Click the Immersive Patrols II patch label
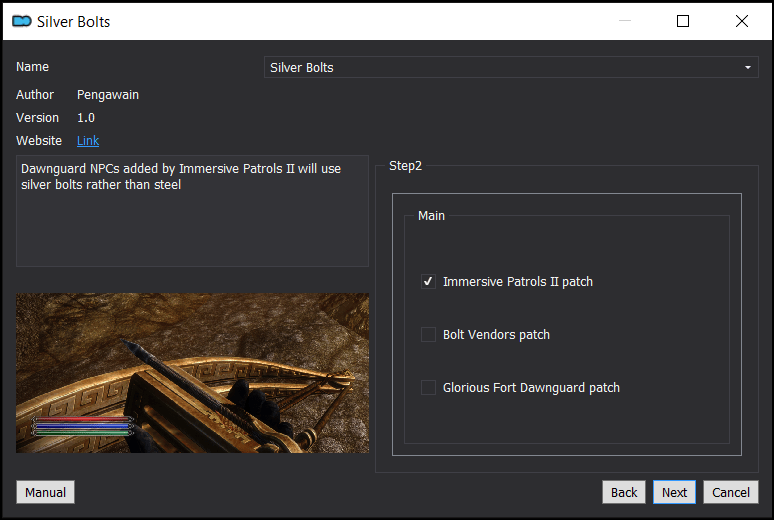This screenshot has width=774, height=520. (x=518, y=281)
